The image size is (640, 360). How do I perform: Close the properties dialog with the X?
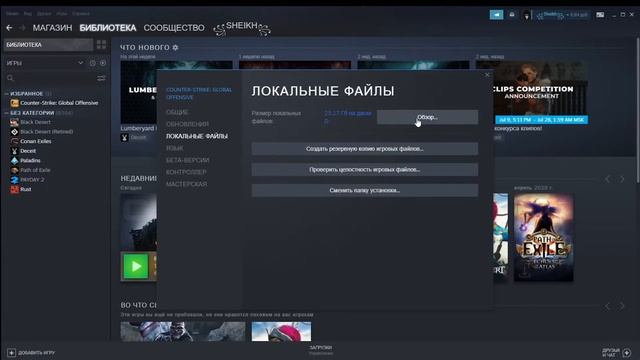(x=487, y=75)
